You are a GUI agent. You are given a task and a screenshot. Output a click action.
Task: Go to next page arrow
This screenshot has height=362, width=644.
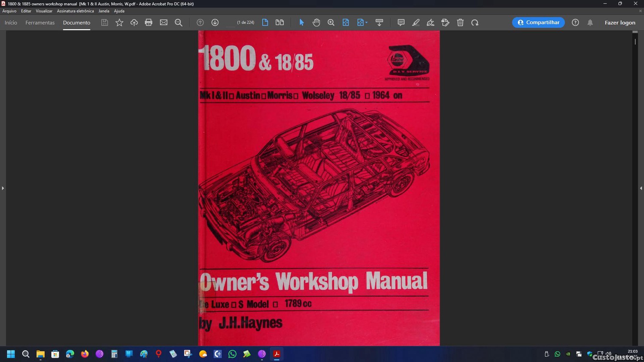point(215,22)
